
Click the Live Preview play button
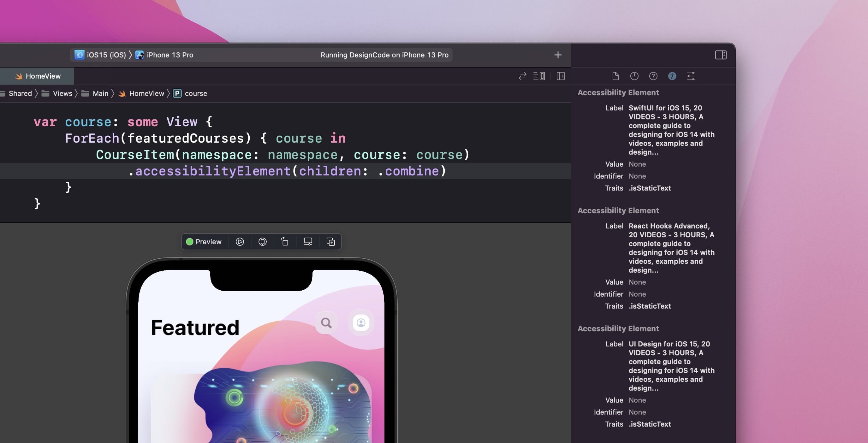[x=240, y=242]
